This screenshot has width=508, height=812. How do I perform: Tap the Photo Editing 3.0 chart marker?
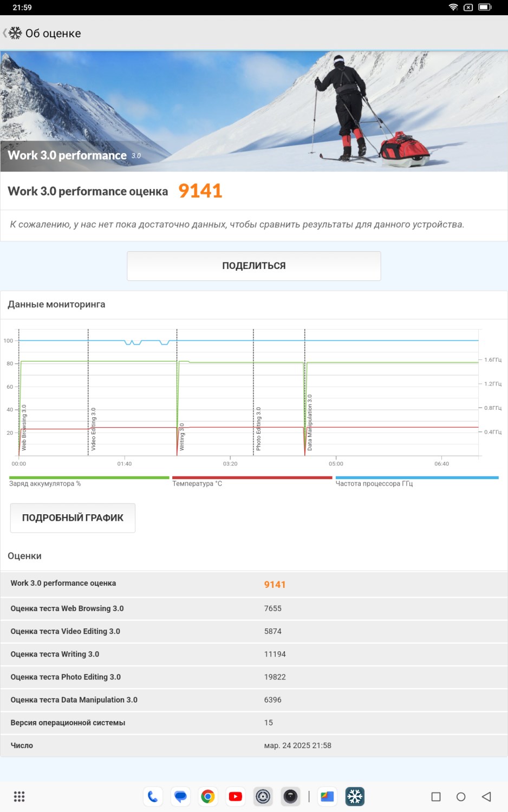(x=258, y=429)
